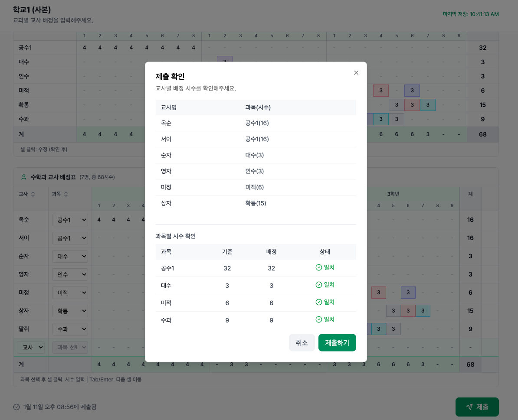
Task: Open 옥순's 공수1 subject dropdown
Action: point(70,220)
